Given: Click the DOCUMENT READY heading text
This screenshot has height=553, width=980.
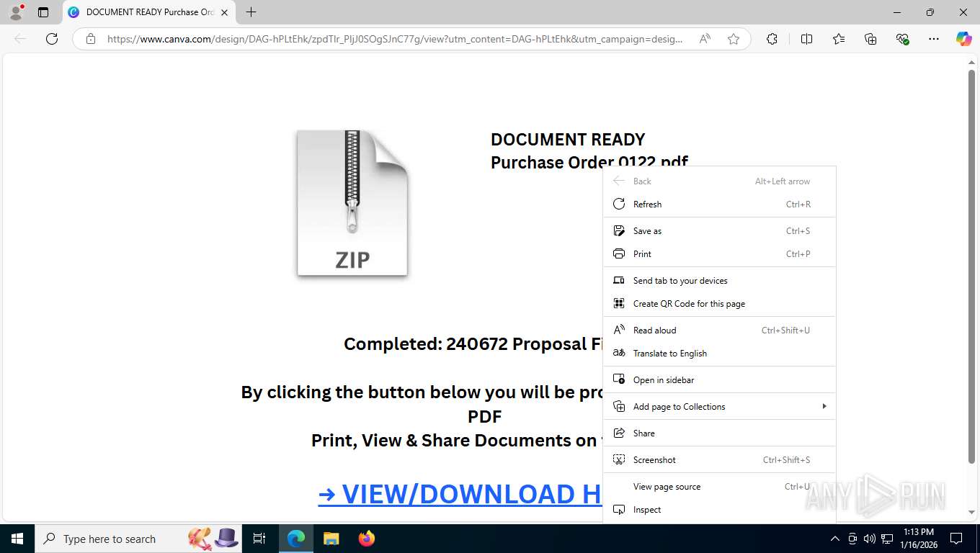Looking at the screenshot, I should click(x=568, y=140).
